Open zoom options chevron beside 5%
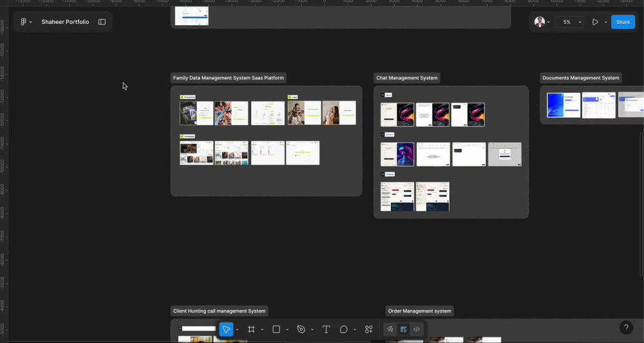 [x=580, y=22]
